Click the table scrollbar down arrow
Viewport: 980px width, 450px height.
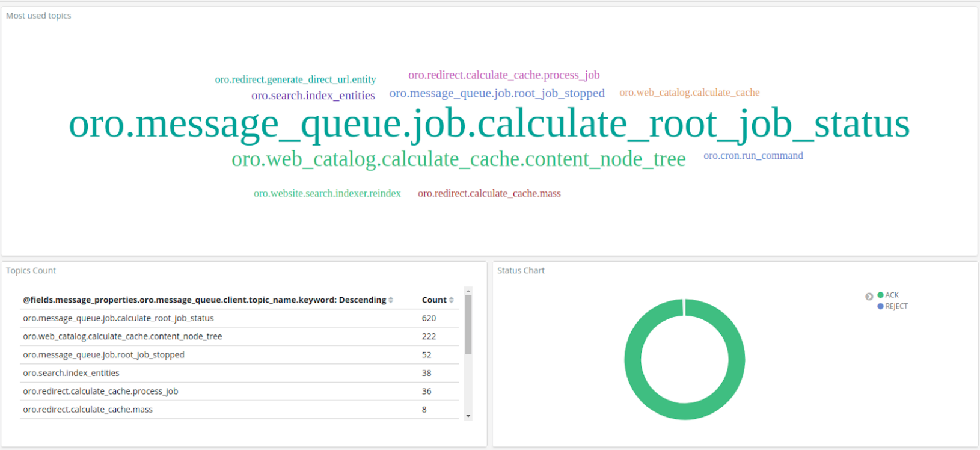pos(468,416)
